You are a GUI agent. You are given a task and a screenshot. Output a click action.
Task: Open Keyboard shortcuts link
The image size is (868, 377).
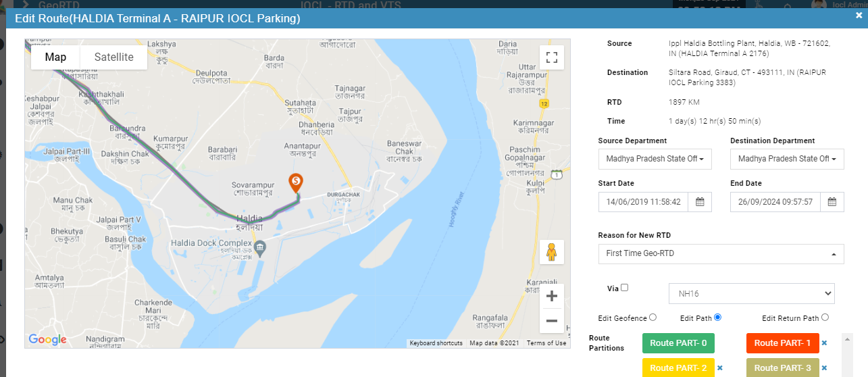click(x=436, y=343)
